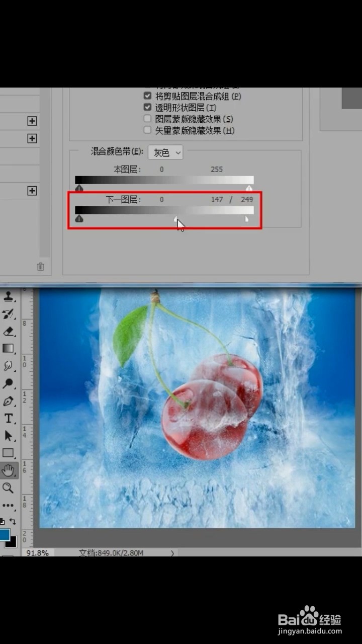
Task: Click the 下一图层 gradient bar
Action: pyautogui.click(x=164, y=210)
